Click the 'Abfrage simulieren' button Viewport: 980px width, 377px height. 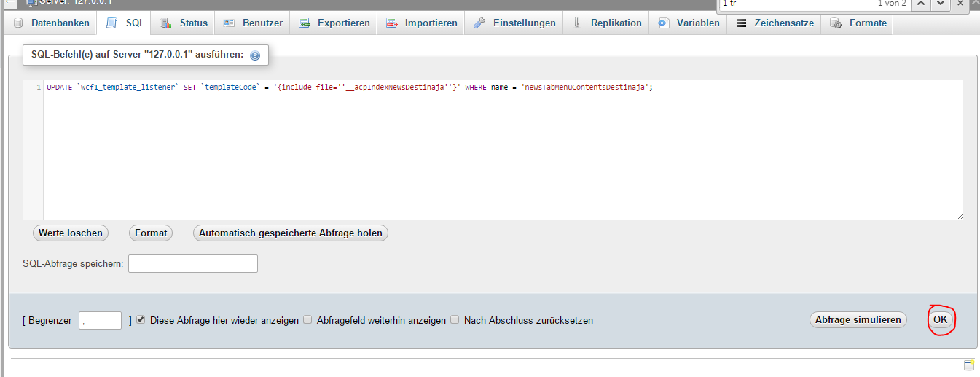(858, 319)
